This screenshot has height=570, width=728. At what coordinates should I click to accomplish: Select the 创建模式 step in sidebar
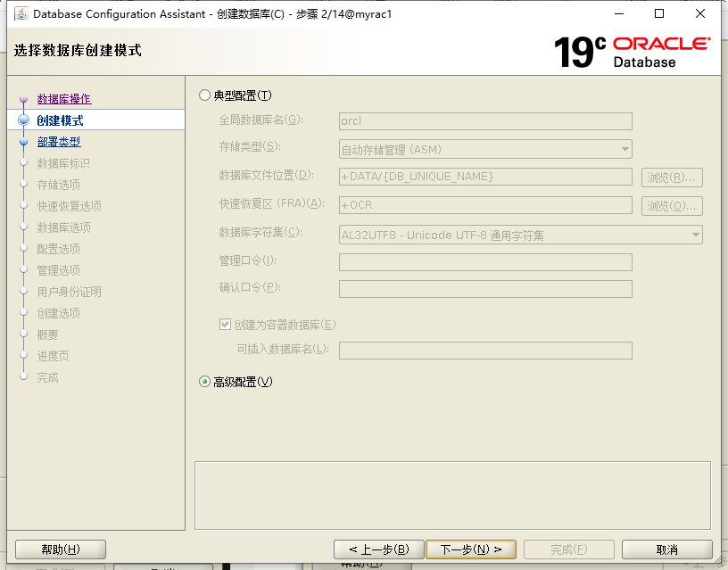pos(60,120)
